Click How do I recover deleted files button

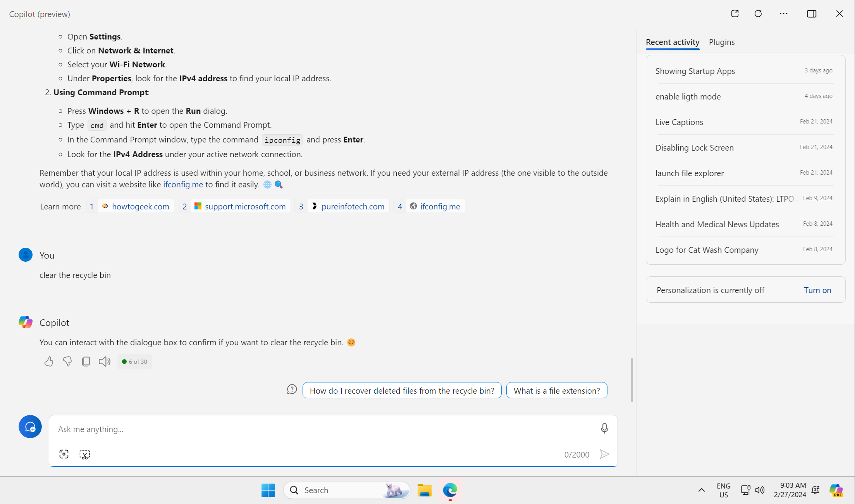coord(402,390)
